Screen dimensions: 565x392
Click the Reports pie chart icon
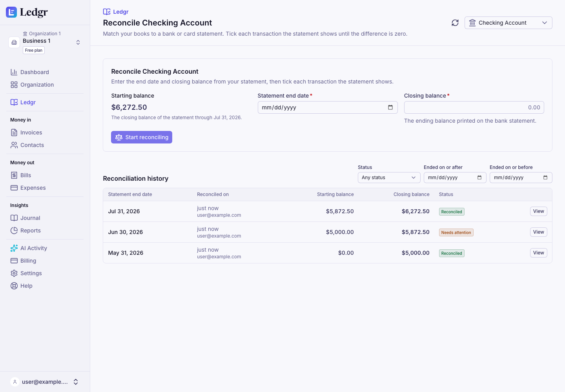(14, 230)
